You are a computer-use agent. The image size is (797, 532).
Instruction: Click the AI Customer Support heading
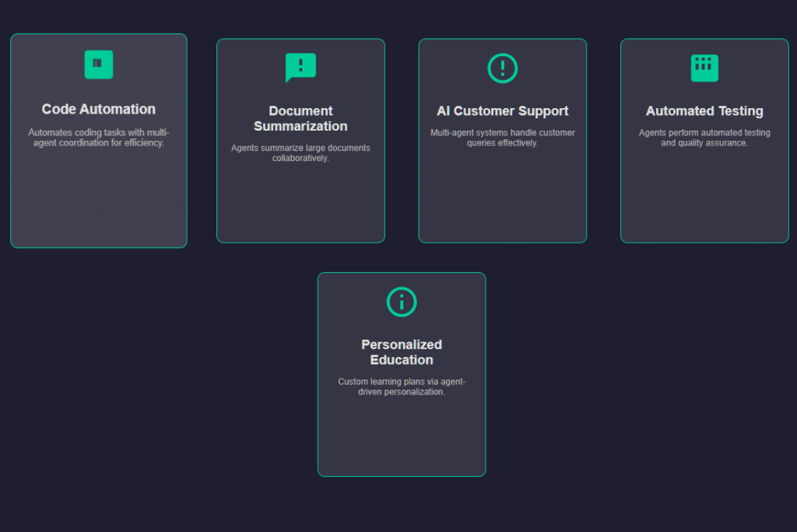point(503,110)
